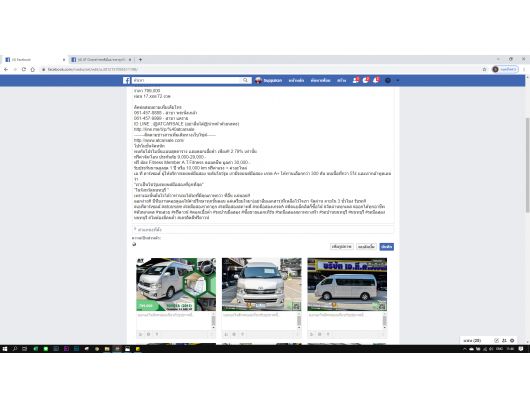Open the www.atcarsale.com link in the description
530x410 pixels.
coord(159,140)
